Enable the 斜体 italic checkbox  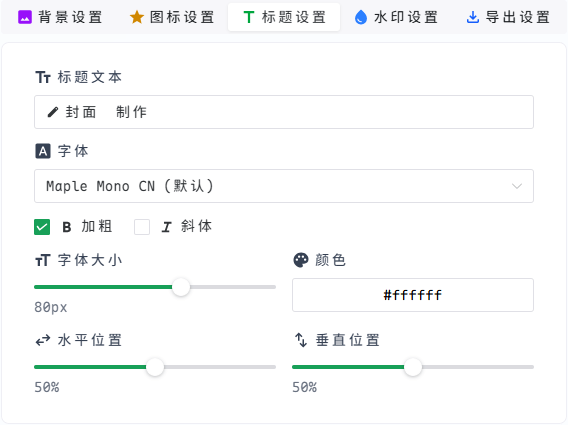coord(142,227)
